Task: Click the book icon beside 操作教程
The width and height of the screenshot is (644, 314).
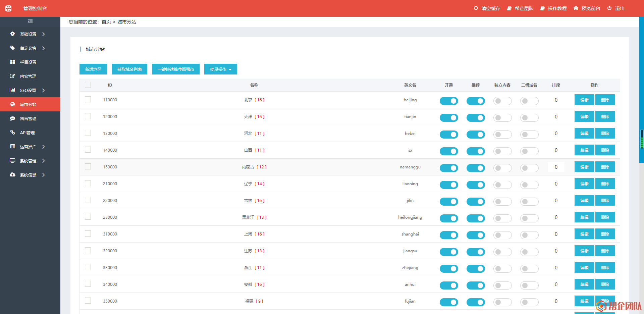Action: (x=542, y=8)
